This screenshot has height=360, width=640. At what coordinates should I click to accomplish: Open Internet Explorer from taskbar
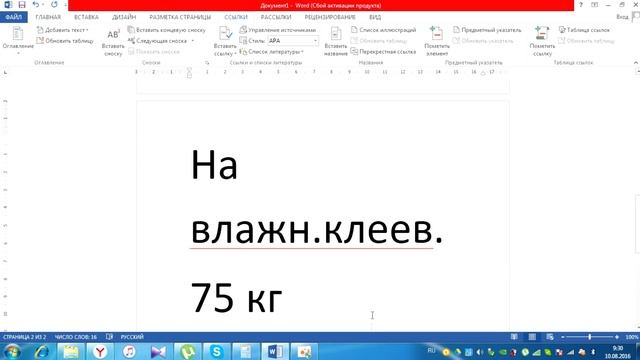point(42,351)
